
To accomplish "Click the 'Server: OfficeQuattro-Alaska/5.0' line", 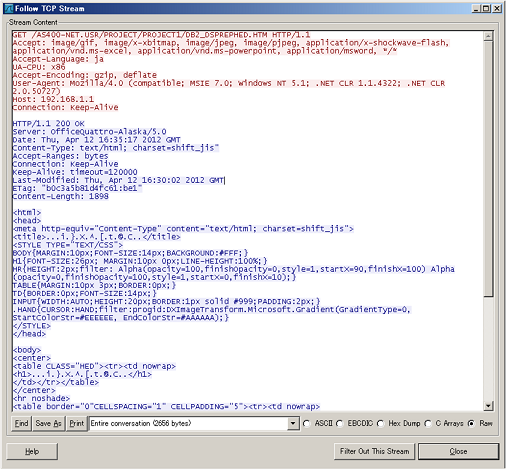I will (x=89, y=132).
